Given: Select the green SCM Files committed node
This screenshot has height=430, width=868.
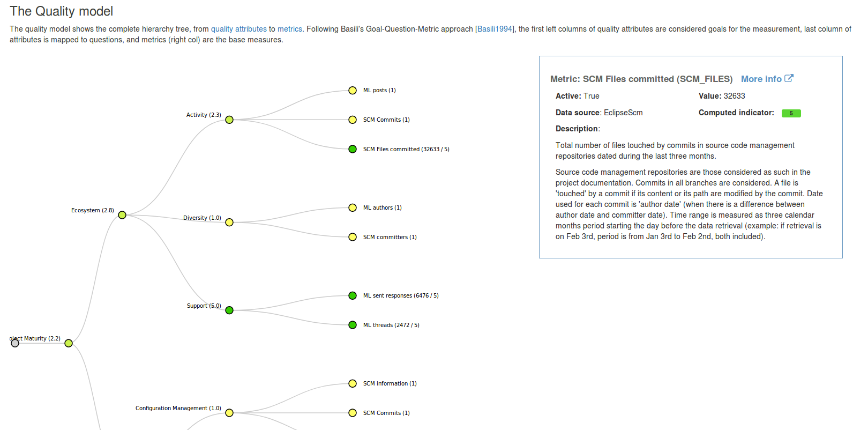Looking at the screenshot, I should click(x=353, y=149).
